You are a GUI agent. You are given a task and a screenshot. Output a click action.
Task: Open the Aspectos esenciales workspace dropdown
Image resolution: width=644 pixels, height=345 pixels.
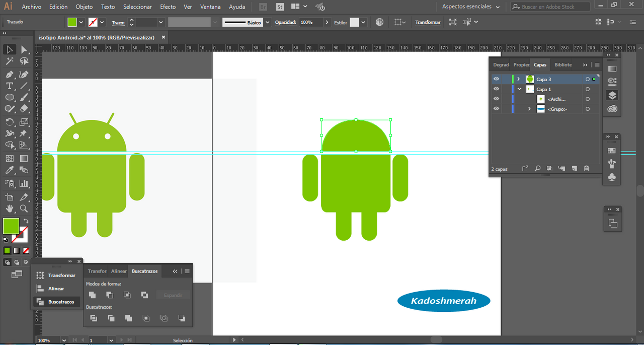pyautogui.click(x=471, y=7)
